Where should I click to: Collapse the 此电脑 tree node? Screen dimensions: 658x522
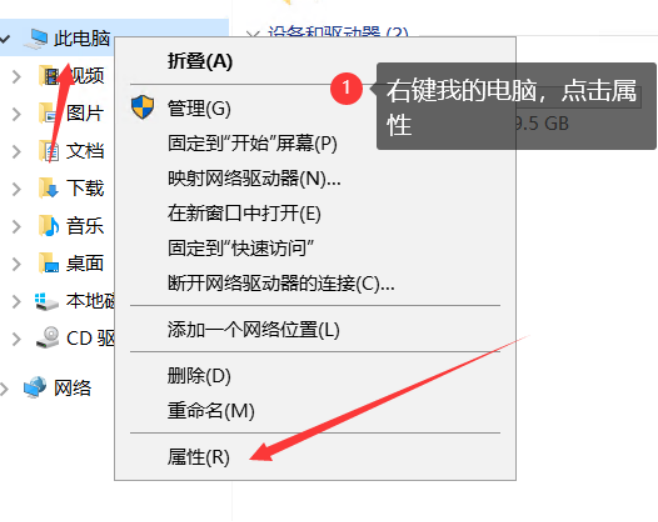5,39
